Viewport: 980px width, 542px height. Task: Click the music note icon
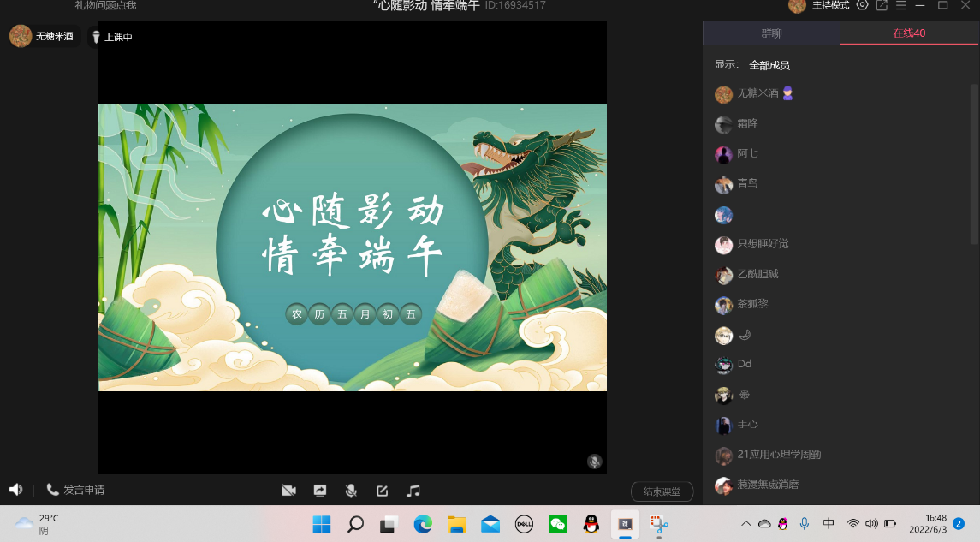point(413,491)
